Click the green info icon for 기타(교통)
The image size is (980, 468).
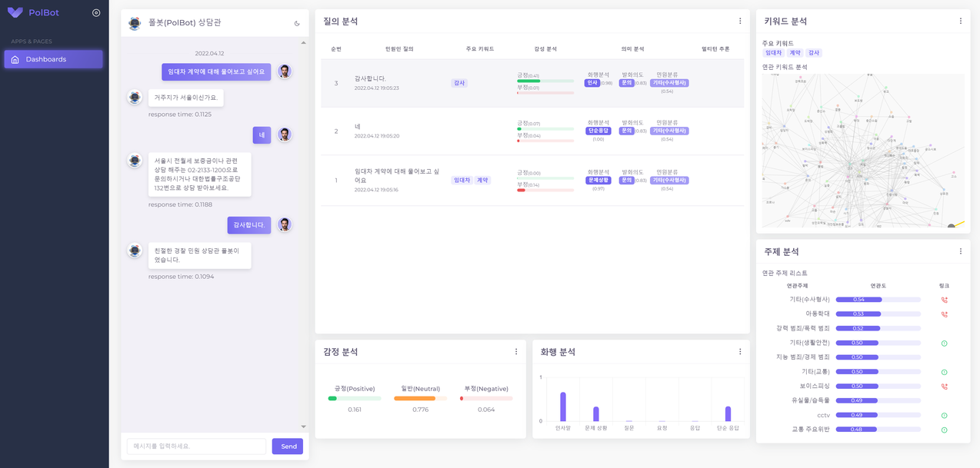click(x=945, y=372)
